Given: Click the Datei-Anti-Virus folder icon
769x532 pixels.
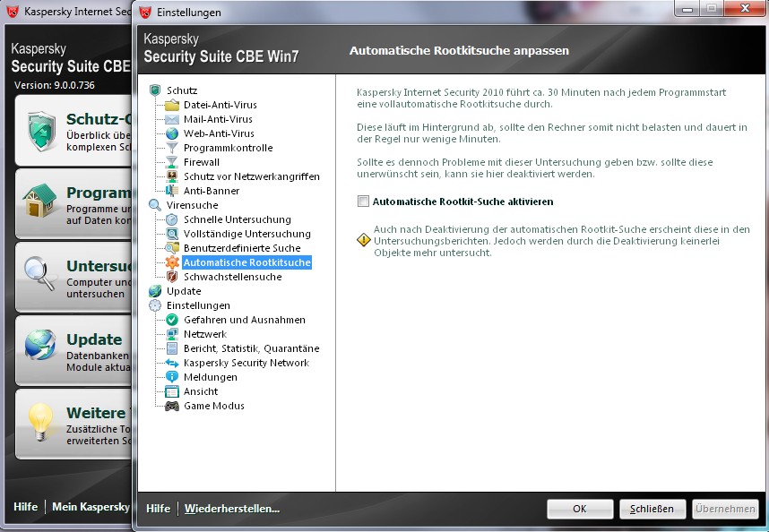Looking at the screenshot, I should point(172,105).
